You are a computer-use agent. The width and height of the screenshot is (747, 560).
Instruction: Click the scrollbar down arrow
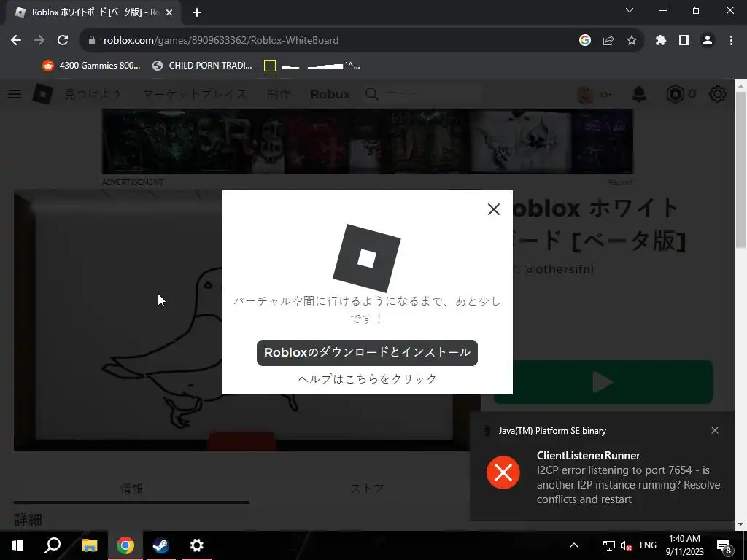[741, 524]
